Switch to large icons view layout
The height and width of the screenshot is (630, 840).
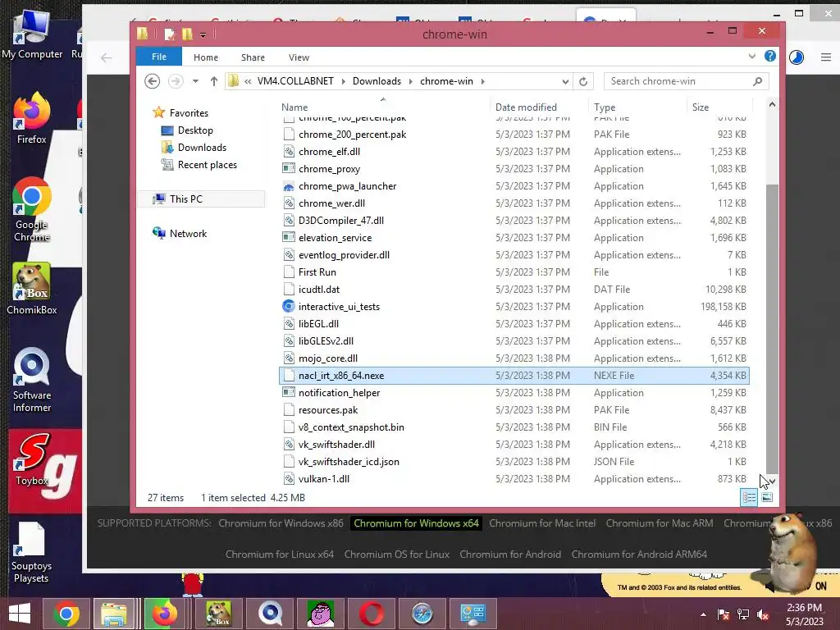coord(767,498)
